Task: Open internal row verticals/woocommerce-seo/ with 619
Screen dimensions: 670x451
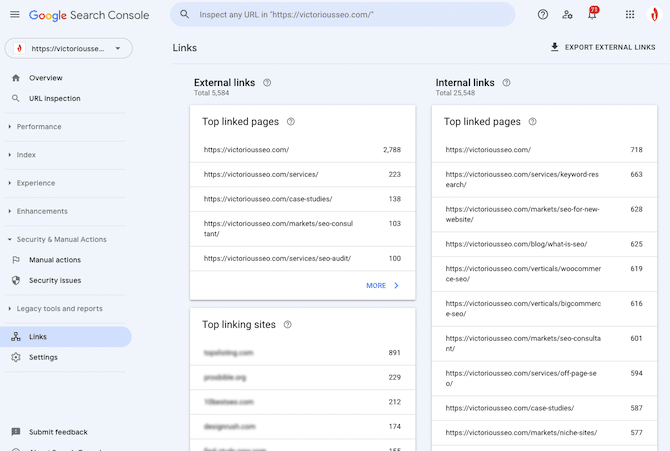Action: 544,274
